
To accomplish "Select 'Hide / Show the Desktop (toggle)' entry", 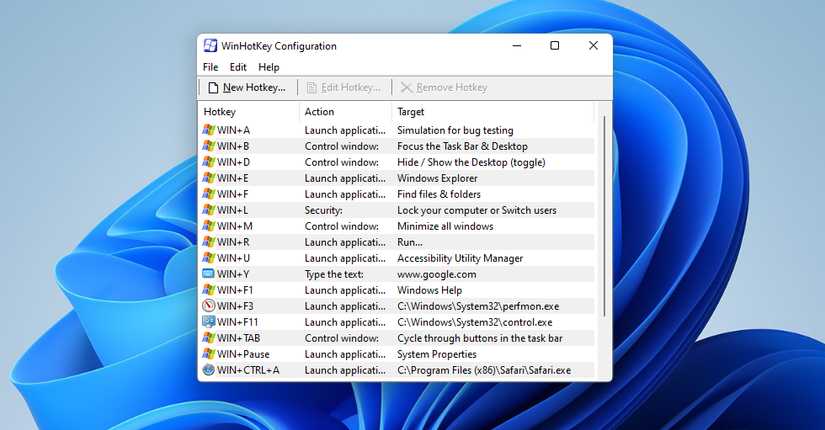I will pos(471,162).
